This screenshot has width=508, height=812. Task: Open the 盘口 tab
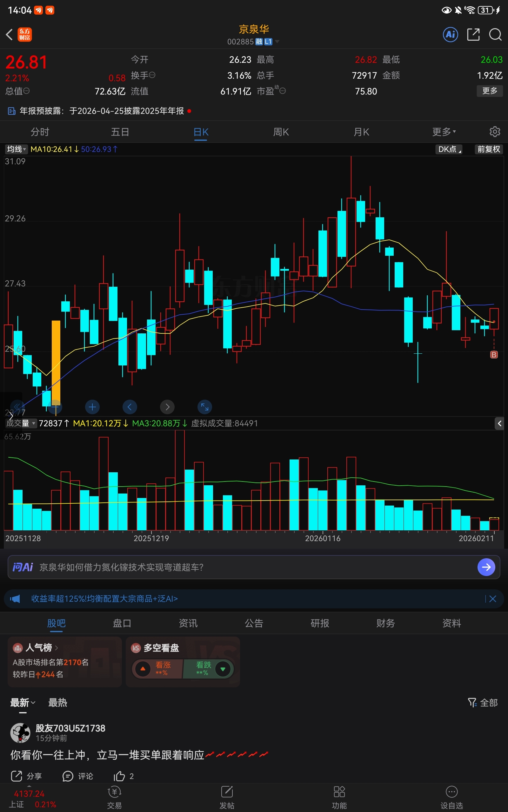[122, 623]
